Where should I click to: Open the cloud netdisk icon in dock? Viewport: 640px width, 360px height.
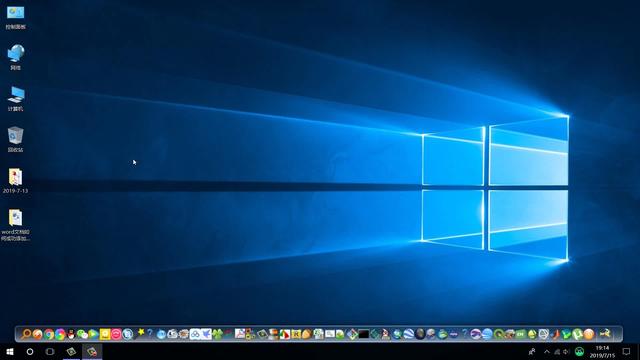195,334
